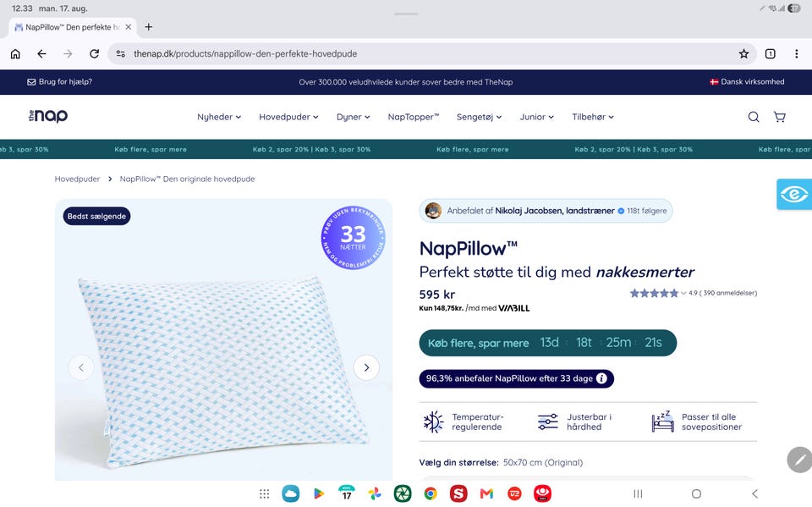Click the 'Bedst sælgende' label
This screenshot has width=812, height=507.
coord(96,216)
